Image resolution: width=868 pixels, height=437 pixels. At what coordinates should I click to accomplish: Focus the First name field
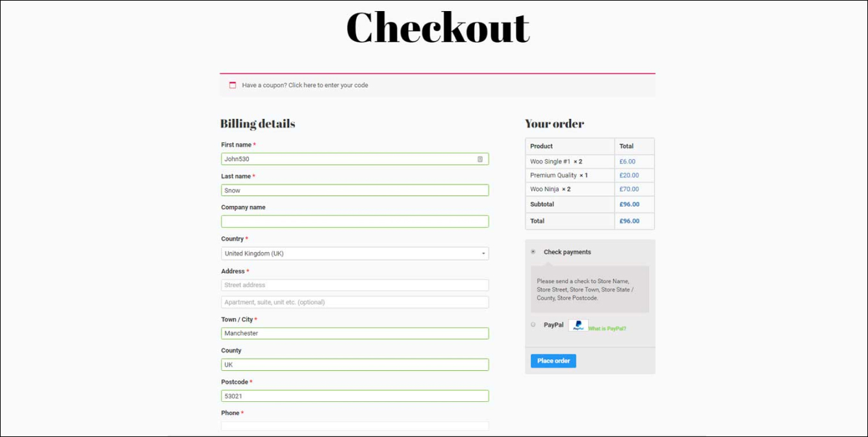[x=355, y=159]
